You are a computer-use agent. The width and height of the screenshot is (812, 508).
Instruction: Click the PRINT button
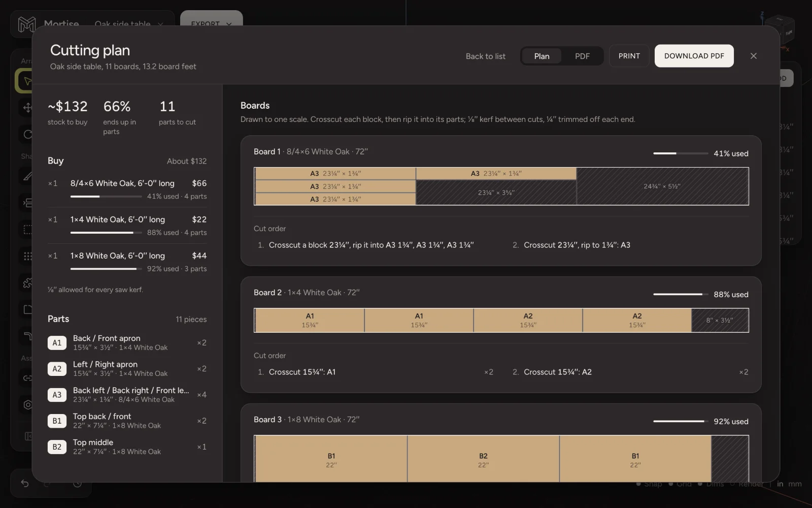point(629,56)
